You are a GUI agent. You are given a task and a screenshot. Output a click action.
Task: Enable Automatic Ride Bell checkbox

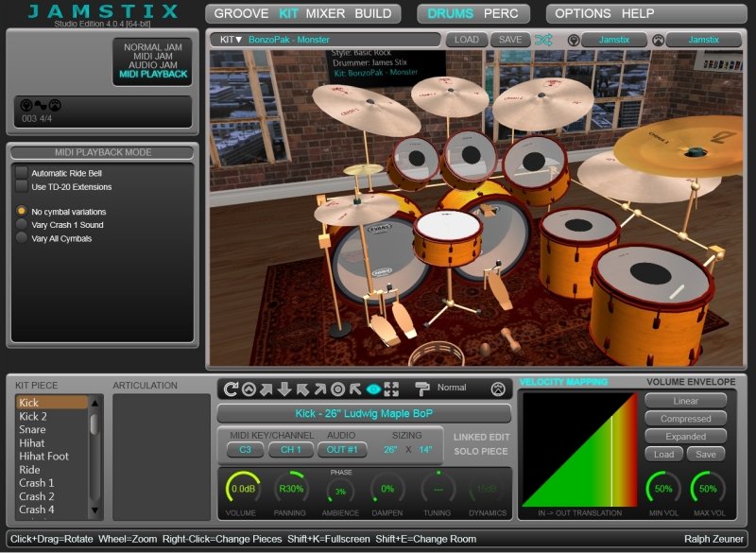pos(21,172)
